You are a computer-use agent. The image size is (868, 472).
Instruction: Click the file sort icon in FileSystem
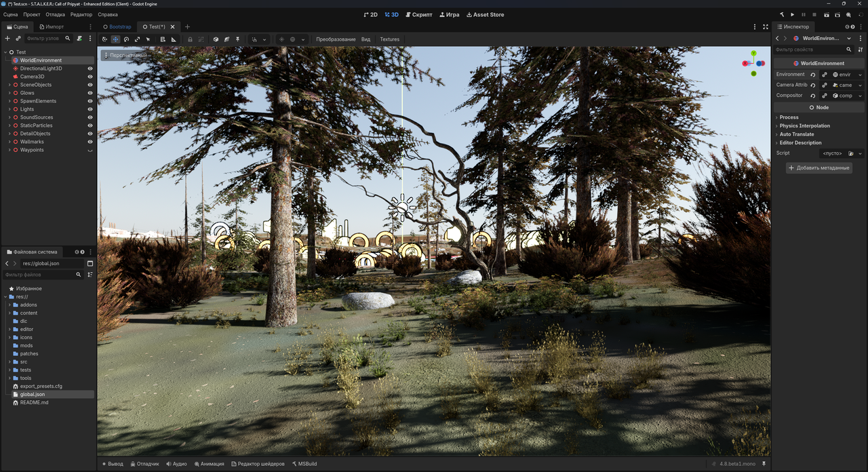[x=90, y=275]
